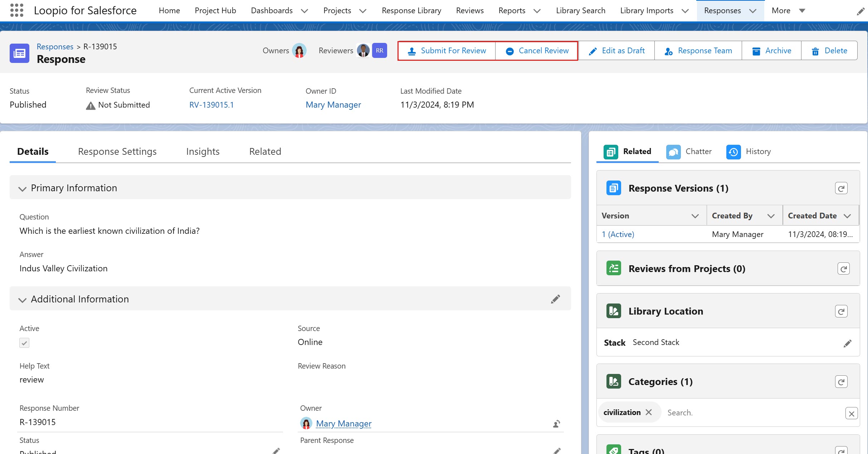Click the Response record icon
Viewport: 868px width, 454px height.
pos(19,53)
